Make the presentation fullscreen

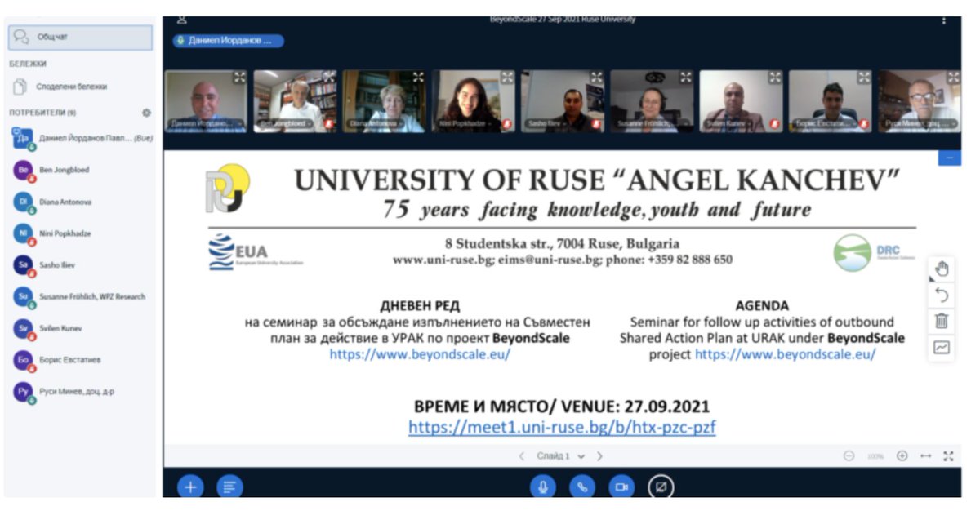pyautogui.click(x=948, y=456)
